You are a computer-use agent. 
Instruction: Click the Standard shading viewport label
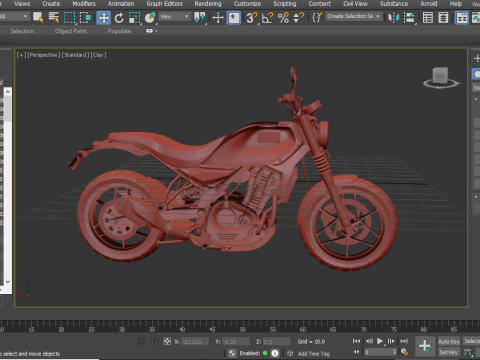click(x=75, y=55)
